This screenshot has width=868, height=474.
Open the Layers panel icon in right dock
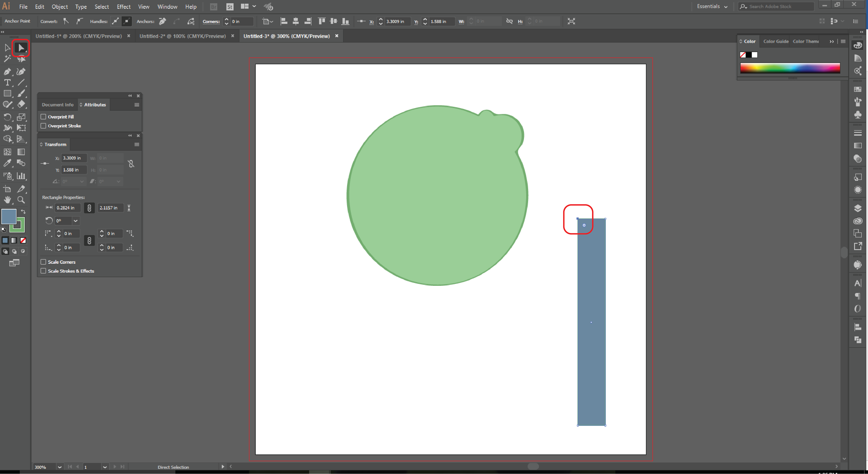(858, 208)
